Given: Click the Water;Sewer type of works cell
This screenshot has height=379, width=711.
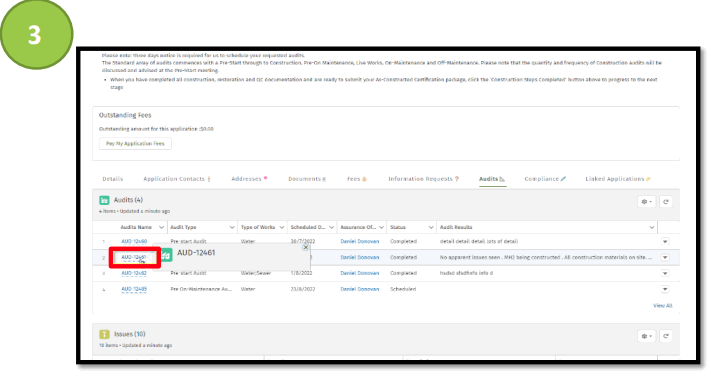Looking at the screenshot, I should tap(256, 273).
